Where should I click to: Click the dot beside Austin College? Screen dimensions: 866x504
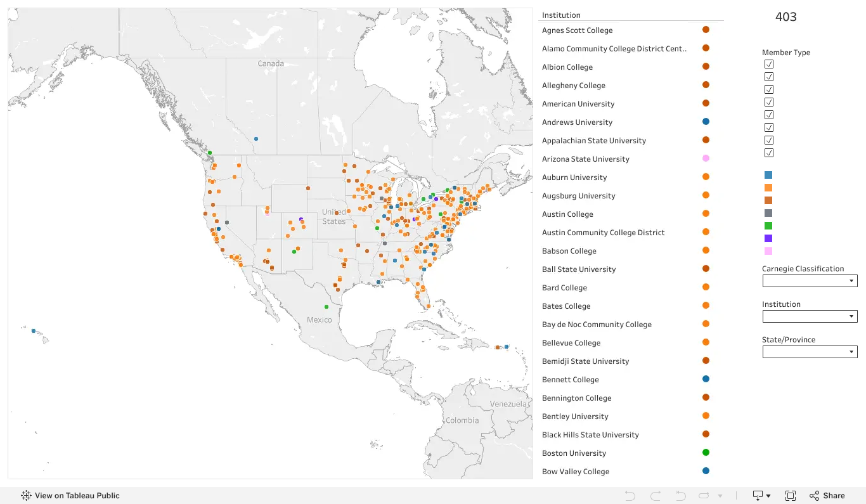tap(706, 214)
